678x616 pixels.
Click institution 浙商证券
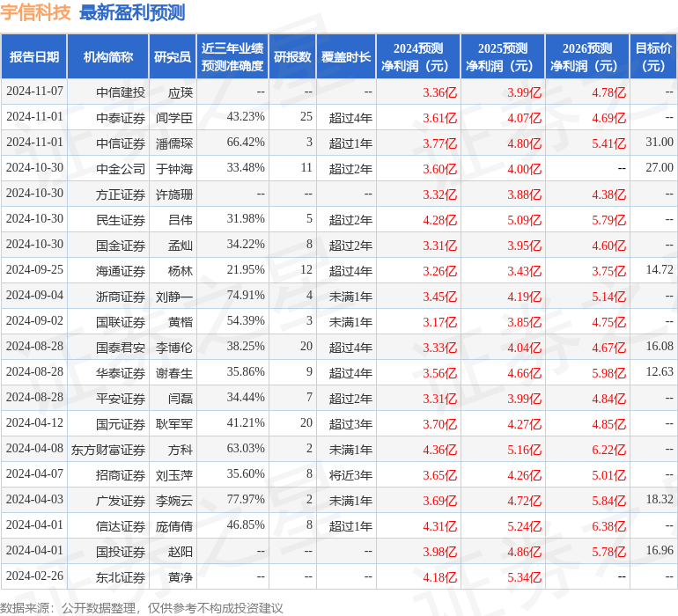point(121,297)
